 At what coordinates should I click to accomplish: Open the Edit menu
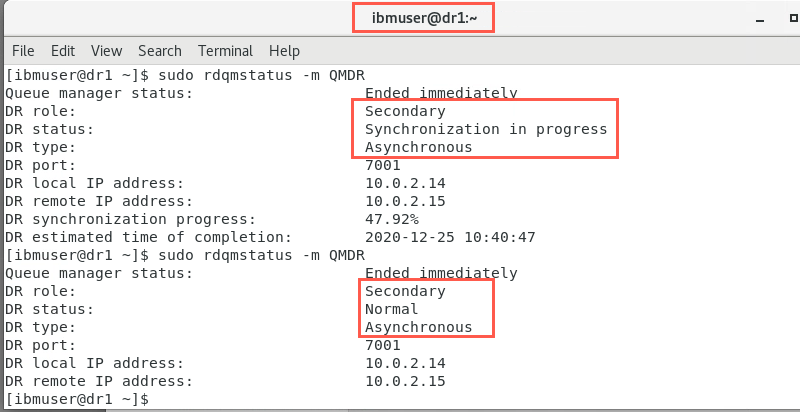coord(63,51)
